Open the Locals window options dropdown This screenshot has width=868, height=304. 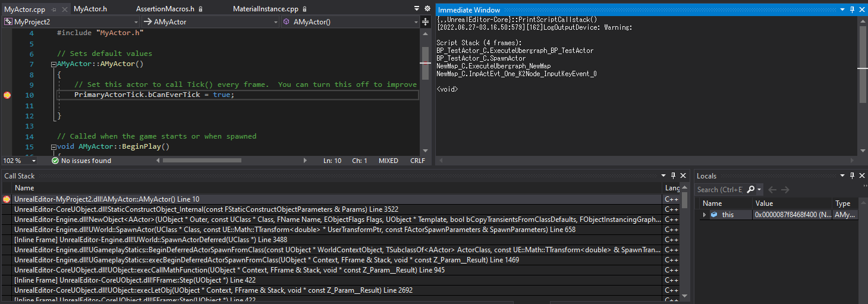[842, 175]
